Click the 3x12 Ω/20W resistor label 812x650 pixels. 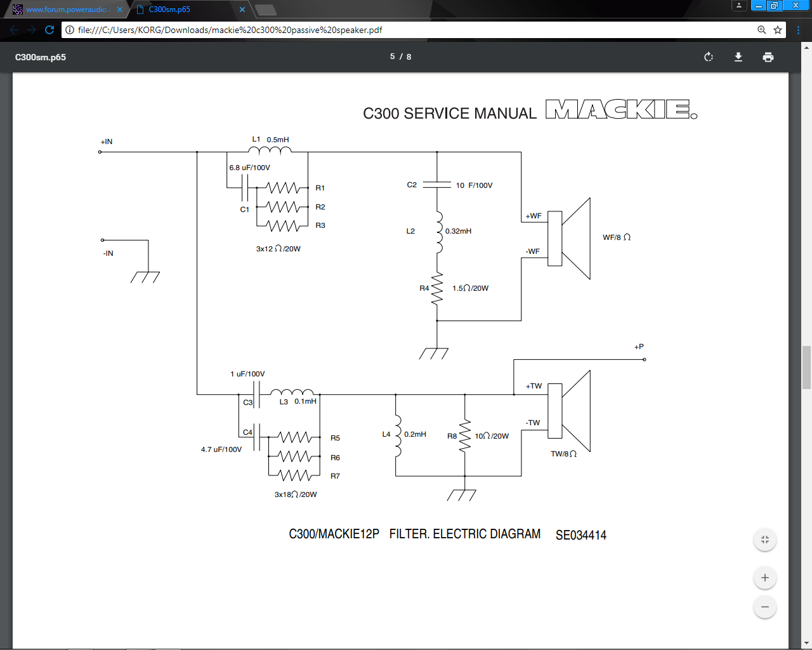point(278,249)
